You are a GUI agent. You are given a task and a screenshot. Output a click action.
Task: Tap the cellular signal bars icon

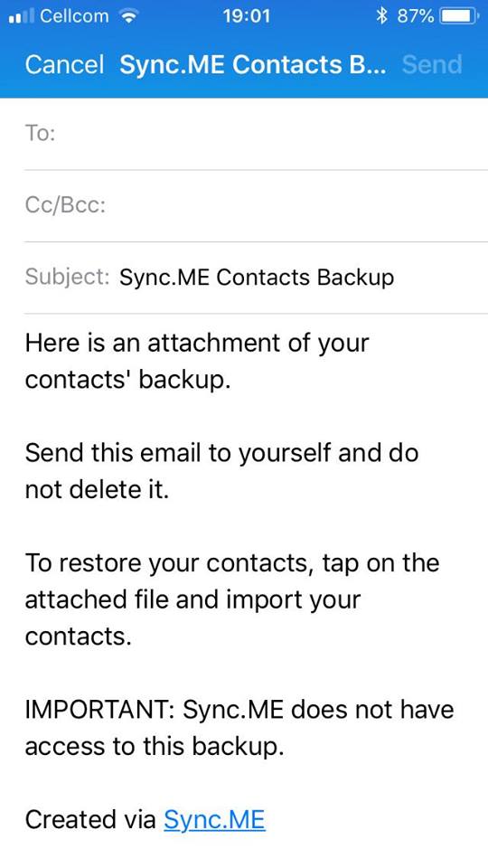(22, 16)
